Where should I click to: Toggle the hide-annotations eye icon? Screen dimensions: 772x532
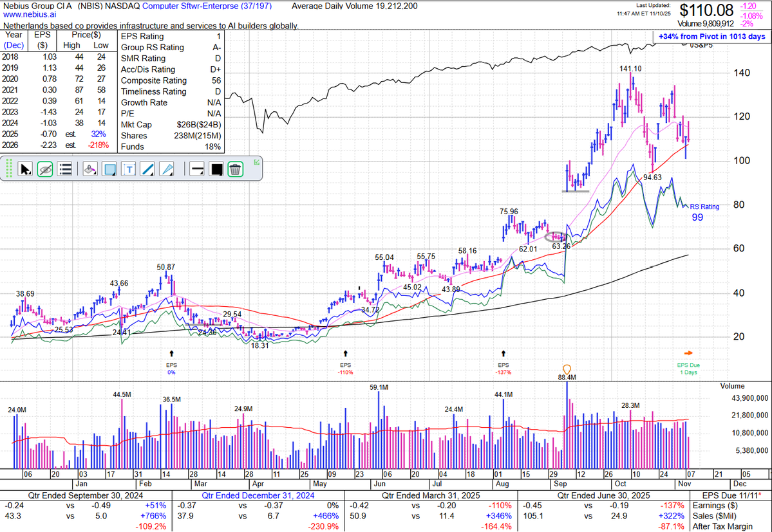[44, 169]
